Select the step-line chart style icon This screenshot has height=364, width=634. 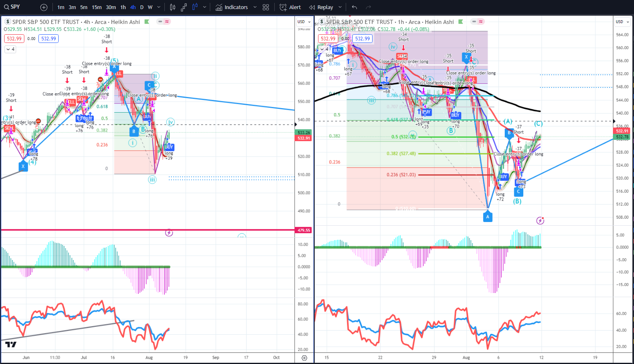coord(184,7)
